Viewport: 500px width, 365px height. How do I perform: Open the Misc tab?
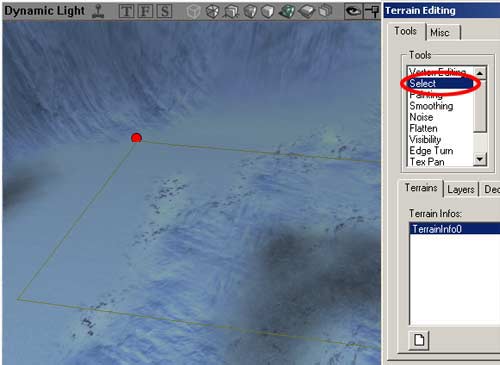click(440, 33)
